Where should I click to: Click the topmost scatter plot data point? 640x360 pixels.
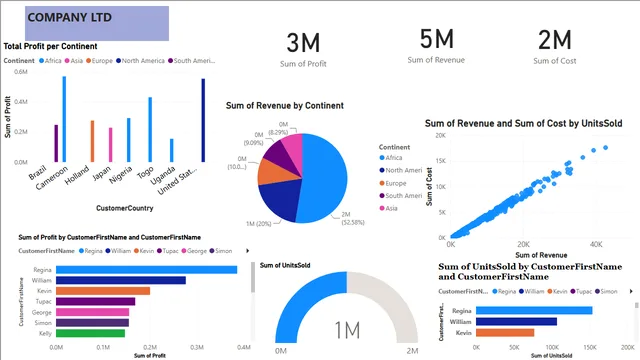605,148
